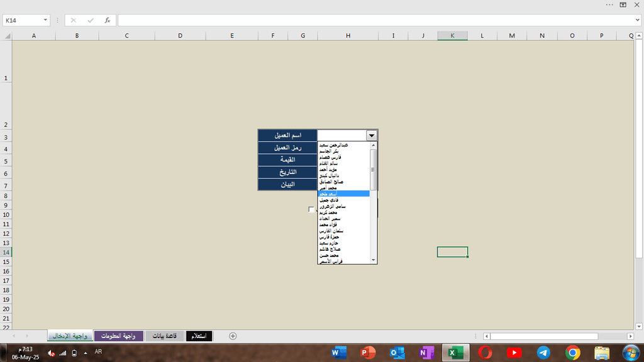Click horizontal scrollbar left arrow
This screenshot has height=362, width=644.
point(487,336)
